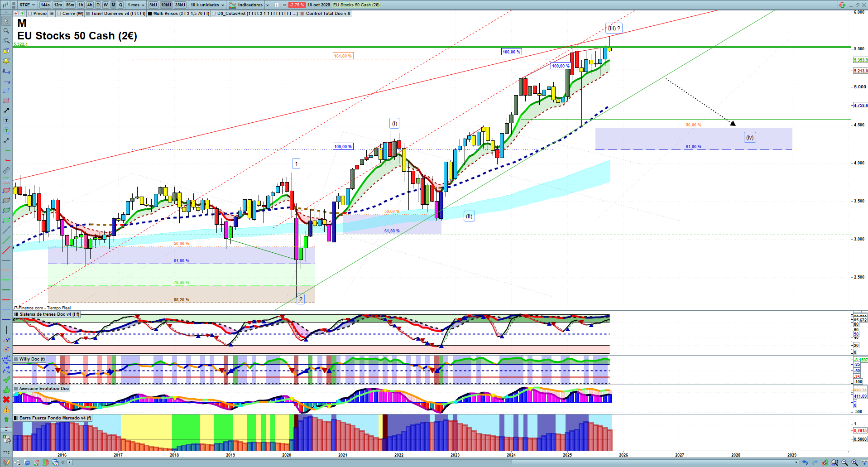Select the red rectangle drawing tool
The height and width of the screenshot is (467, 868).
[6, 101]
